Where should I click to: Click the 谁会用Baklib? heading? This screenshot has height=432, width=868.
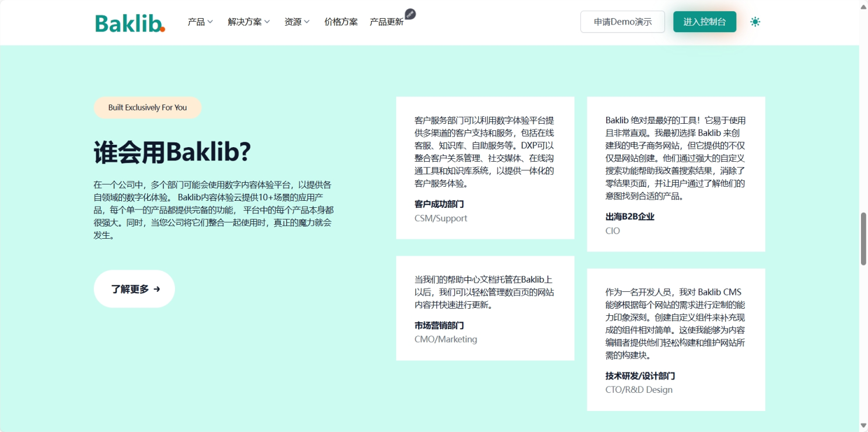[x=173, y=153]
